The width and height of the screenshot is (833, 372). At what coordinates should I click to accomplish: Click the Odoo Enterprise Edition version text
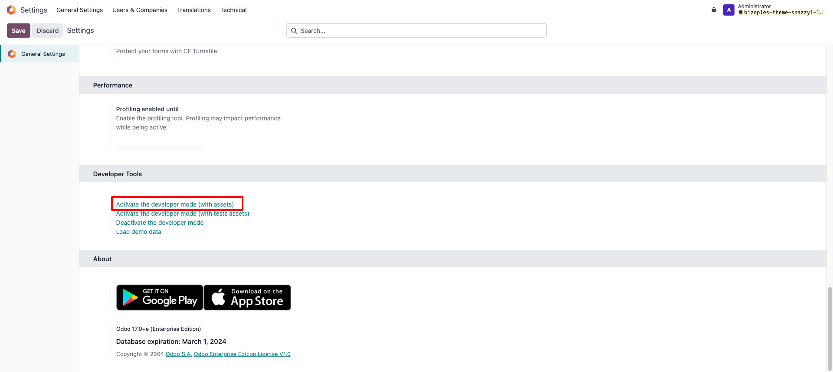[158, 329]
